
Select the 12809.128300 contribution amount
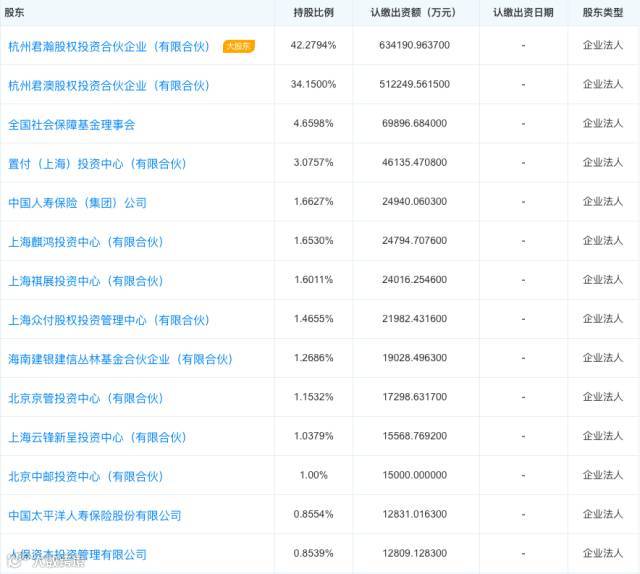pos(414,553)
